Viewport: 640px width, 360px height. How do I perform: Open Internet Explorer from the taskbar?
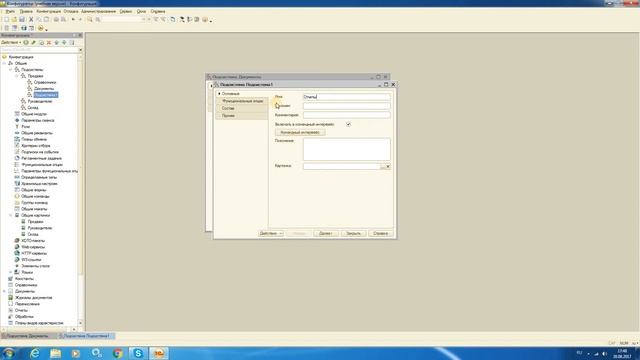click(x=35, y=353)
